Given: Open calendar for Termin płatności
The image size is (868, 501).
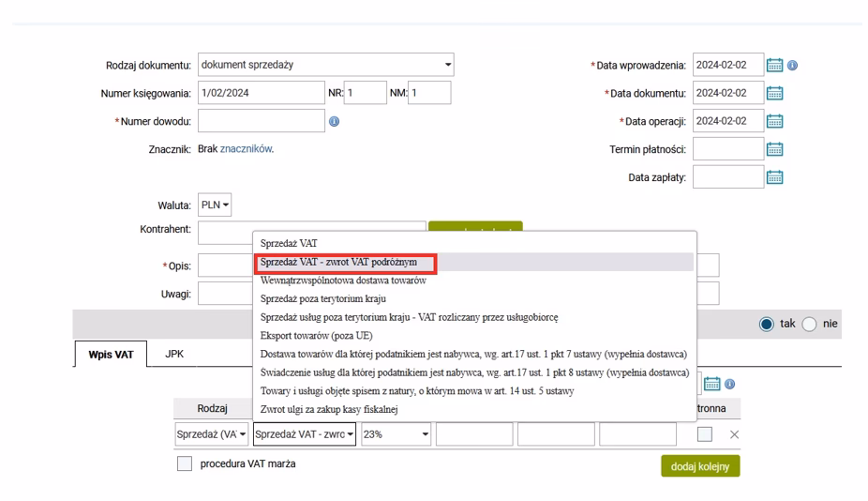Looking at the screenshot, I should [x=774, y=149].
